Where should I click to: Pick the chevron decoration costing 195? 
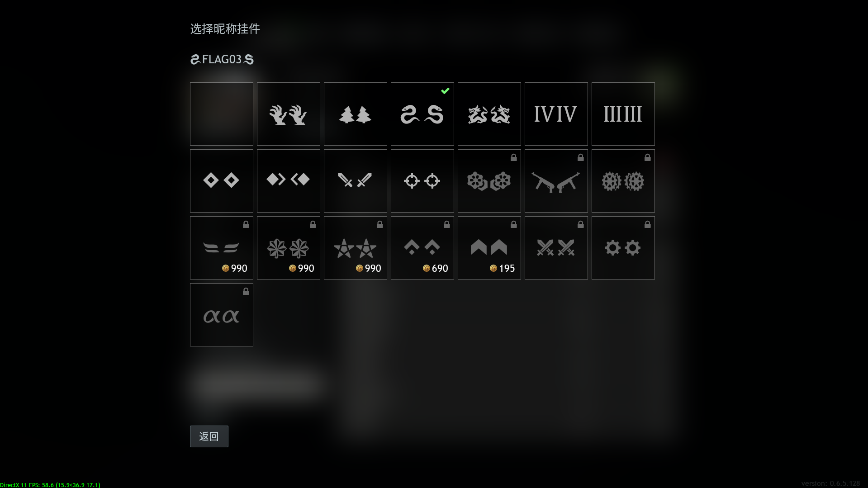[x=489, y=248]
